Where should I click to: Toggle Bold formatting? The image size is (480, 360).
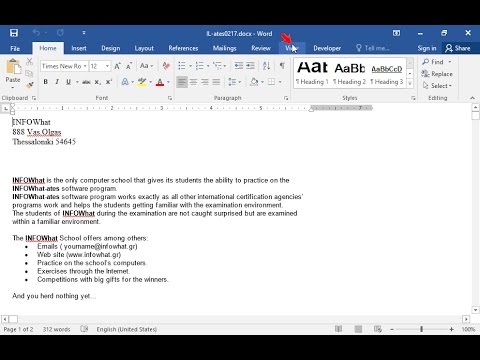coord(46,82)
